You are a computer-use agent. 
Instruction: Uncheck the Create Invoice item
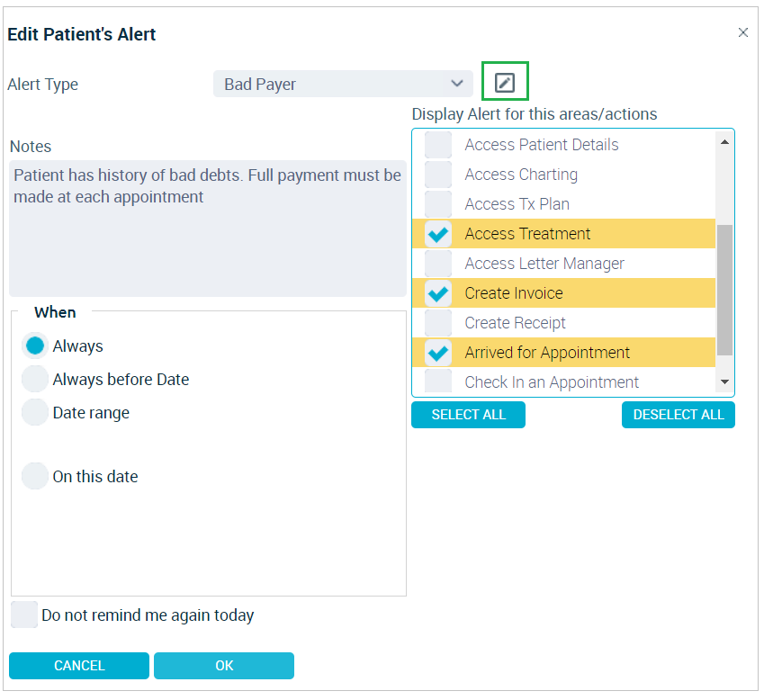click(438, 293)
